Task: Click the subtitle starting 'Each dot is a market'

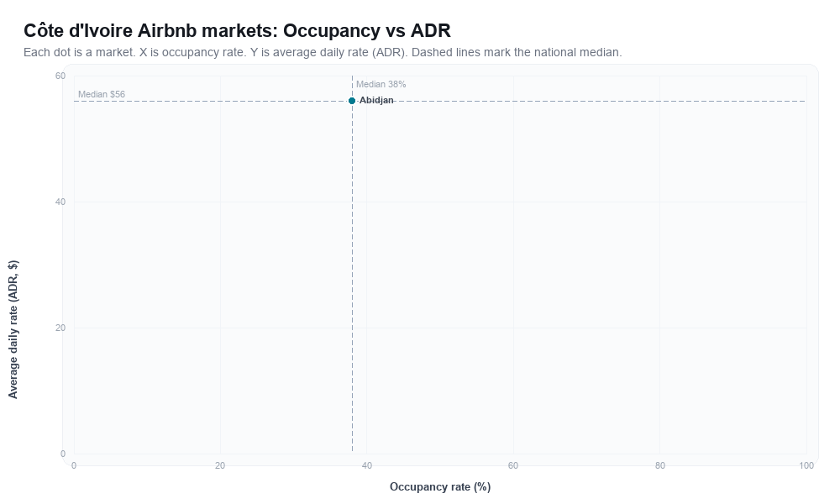Action: (323, 52)
